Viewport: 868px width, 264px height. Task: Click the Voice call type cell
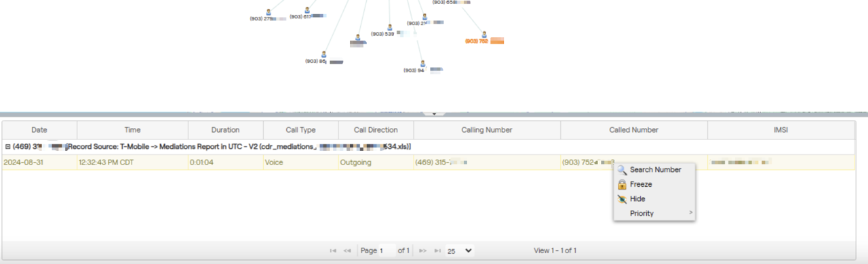coord(300,162)
